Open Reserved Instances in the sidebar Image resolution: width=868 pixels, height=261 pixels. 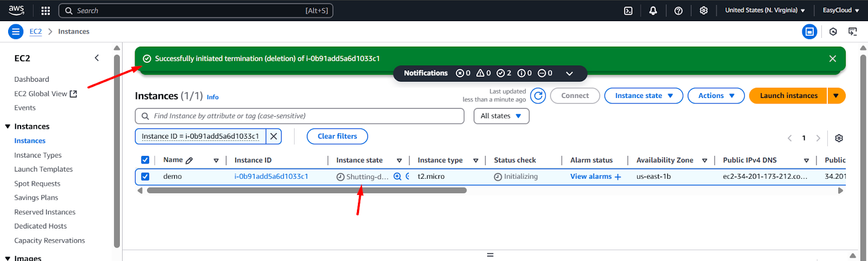tap(45, 212)
